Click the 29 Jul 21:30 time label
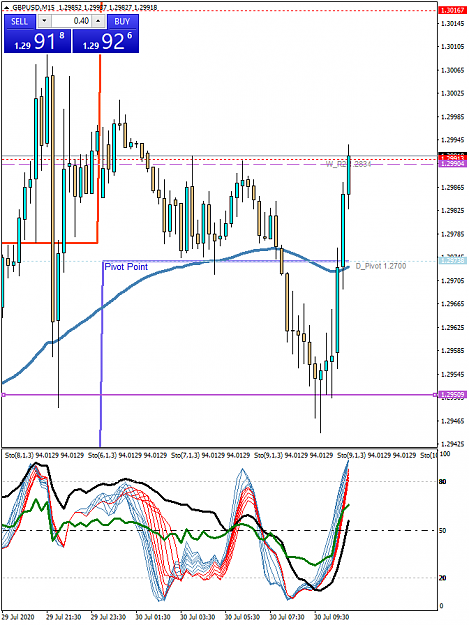469x625 pixels. click(64, 617)
